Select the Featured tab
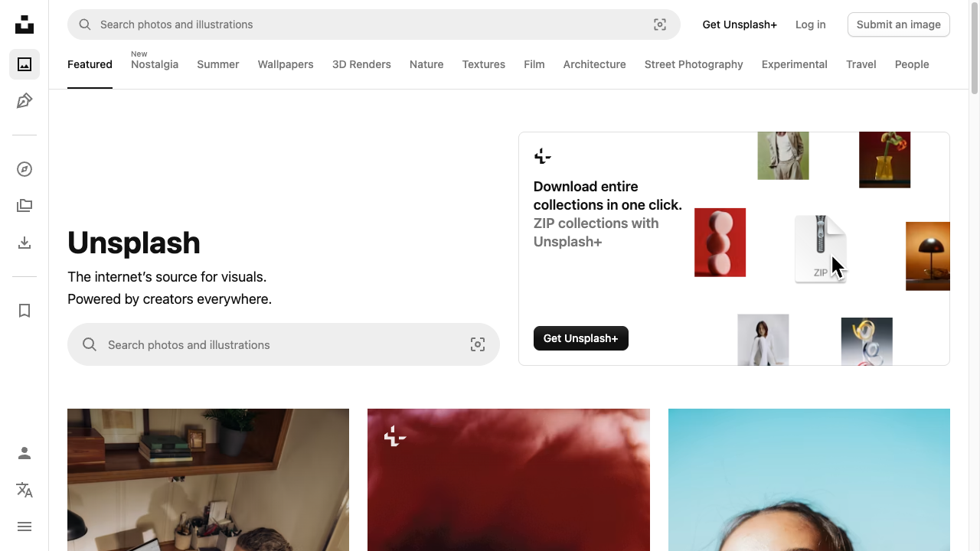The height and width of the screenshot is (551, 980). pos(90,64)
